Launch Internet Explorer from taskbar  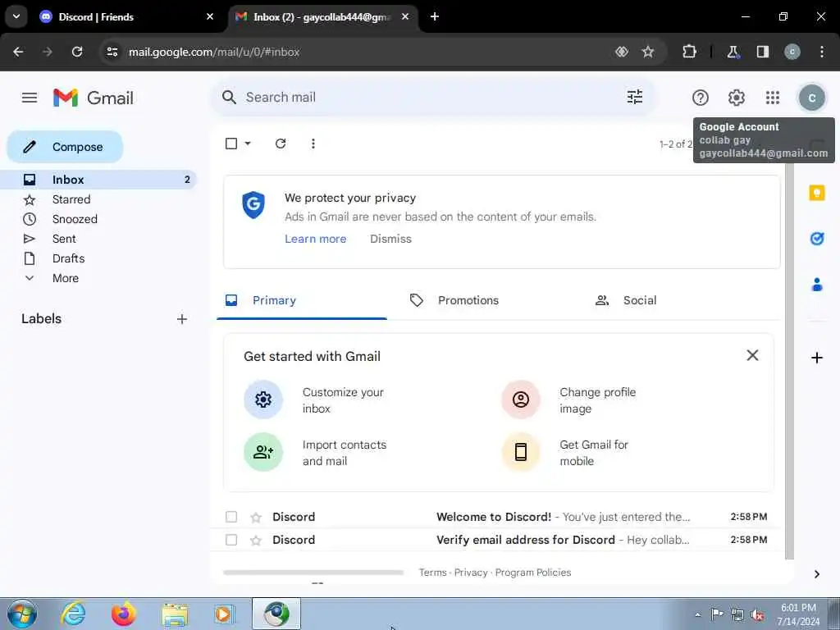point(73,614)
